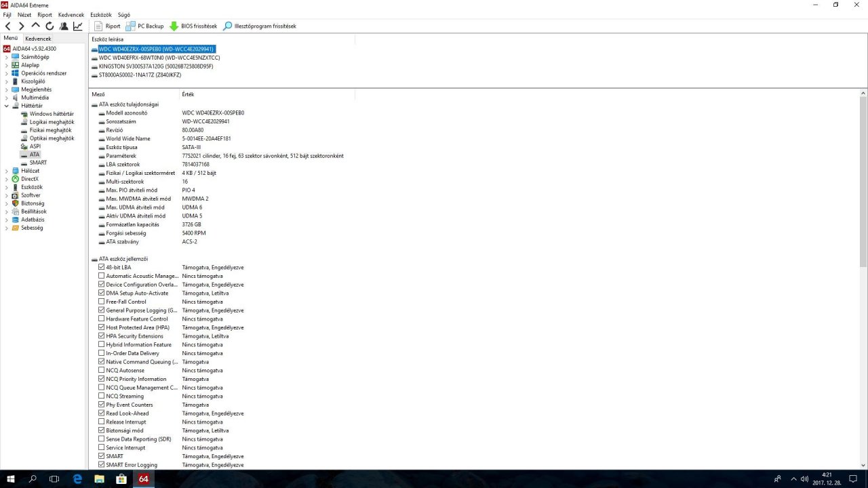Click Illesztőprogram frissítések toolbar button

tap(260, 26)
